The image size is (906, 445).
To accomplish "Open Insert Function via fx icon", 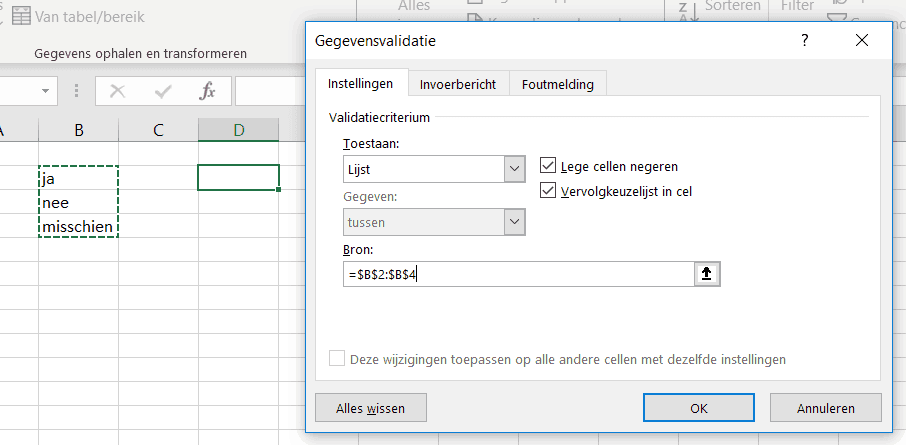I will pyautogui.click(x=207, y=91).
